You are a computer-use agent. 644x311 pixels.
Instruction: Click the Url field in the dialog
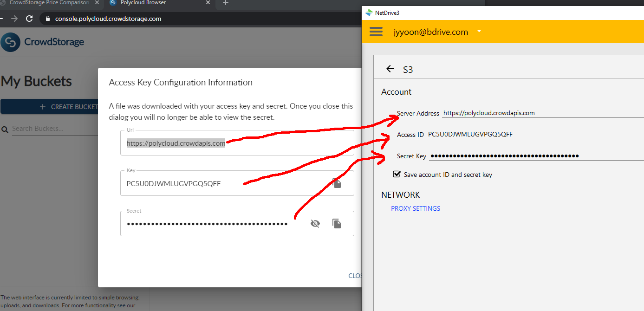(237, 143)
